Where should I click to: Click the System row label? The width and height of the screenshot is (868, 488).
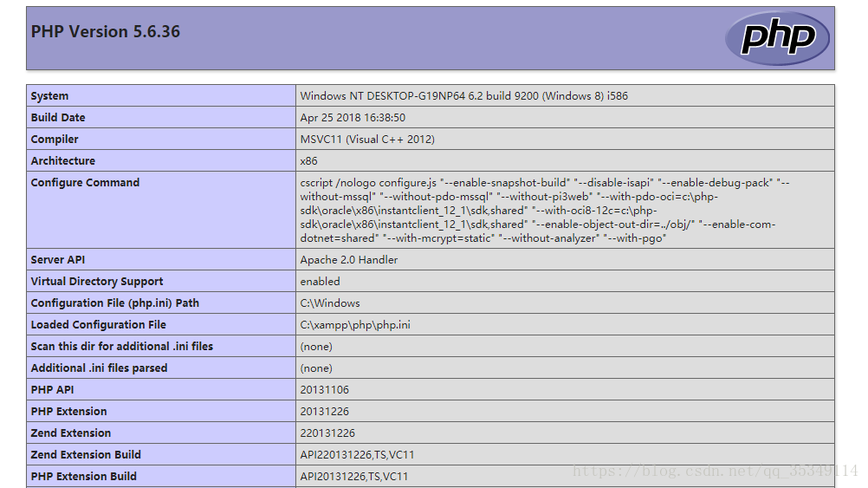pyautogui.click(x=50, y=96)
